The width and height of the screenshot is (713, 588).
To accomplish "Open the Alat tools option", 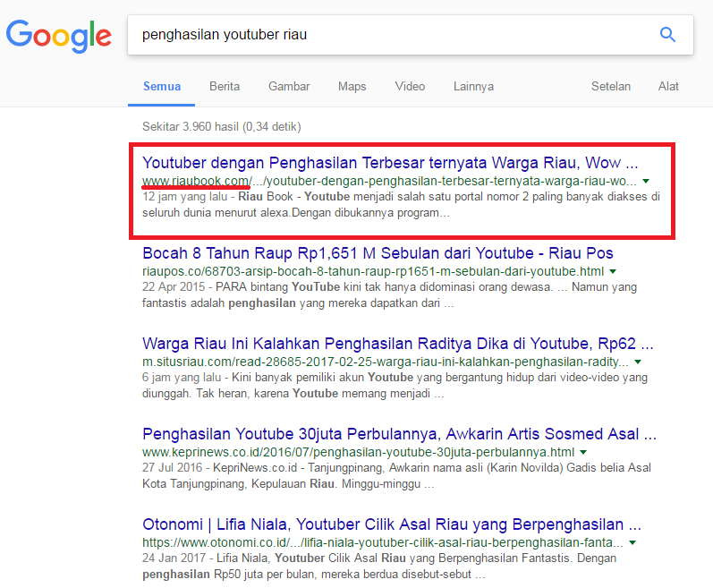I will pos(668,87).
